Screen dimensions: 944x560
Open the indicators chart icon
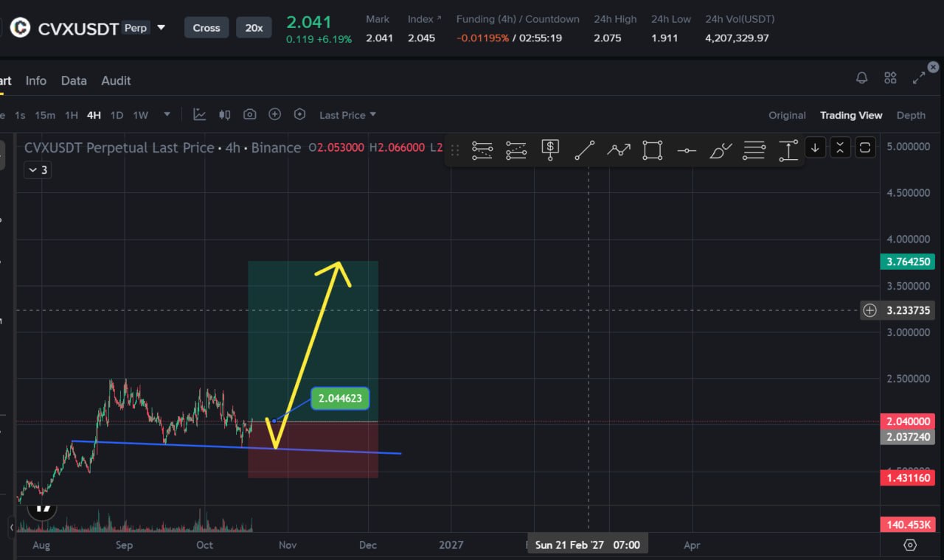199,114
